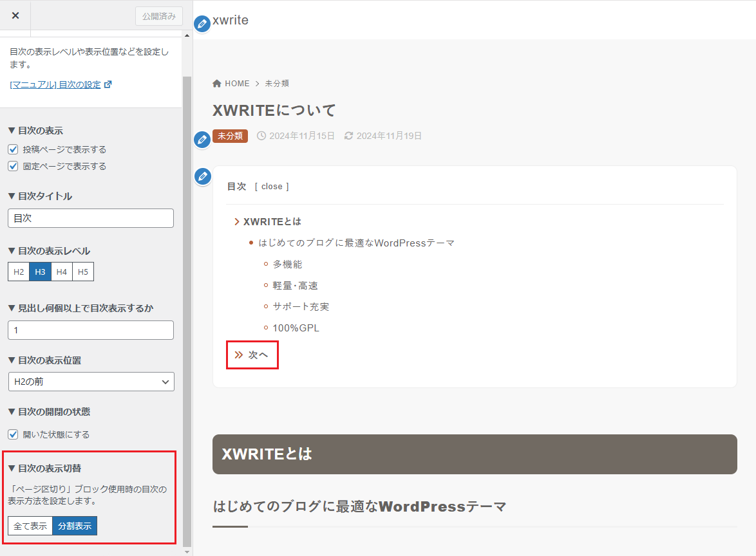Image resolution: width=756 pixels, height=556 pixels.
Task: Click the 未分類 breadcrumb link
Action: (277, 84)
